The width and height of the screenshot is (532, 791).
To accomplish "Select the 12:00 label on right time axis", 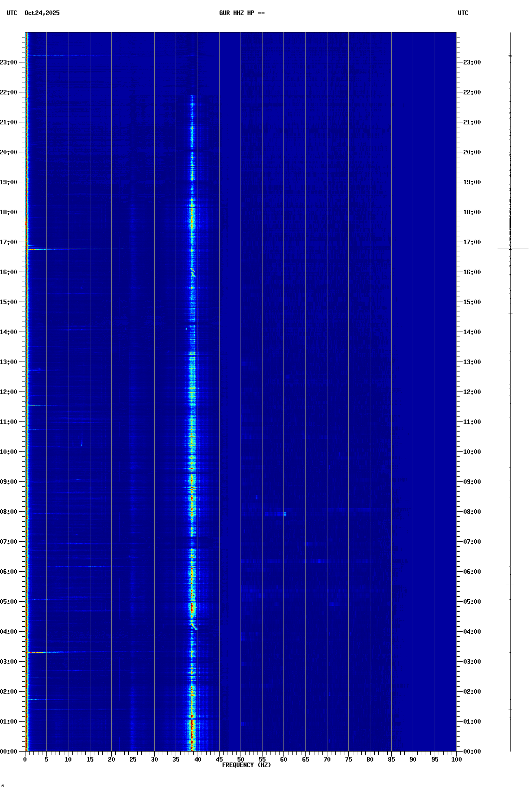I will click(472, 392).
